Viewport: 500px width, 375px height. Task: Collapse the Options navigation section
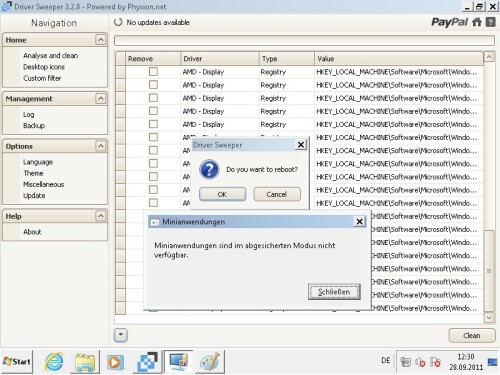click(100, 146)
